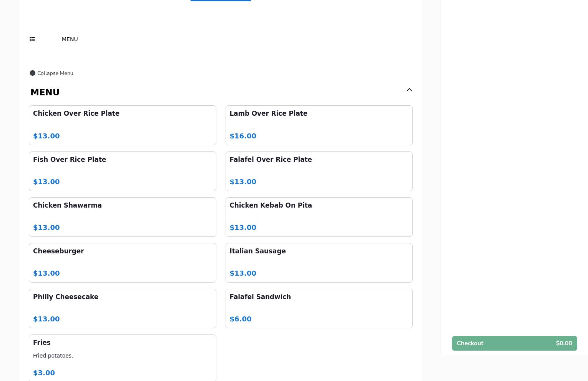Select Falafel Over Rice Plate card

[x=319, y=171]
